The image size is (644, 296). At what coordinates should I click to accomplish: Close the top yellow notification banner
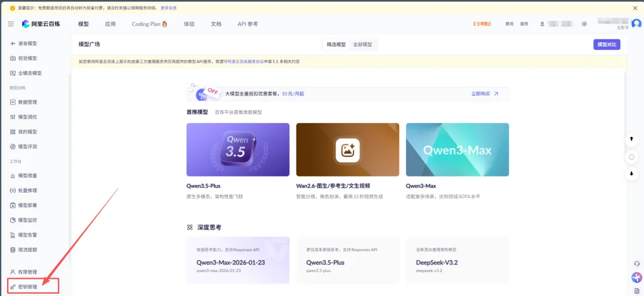coord(636,8)
